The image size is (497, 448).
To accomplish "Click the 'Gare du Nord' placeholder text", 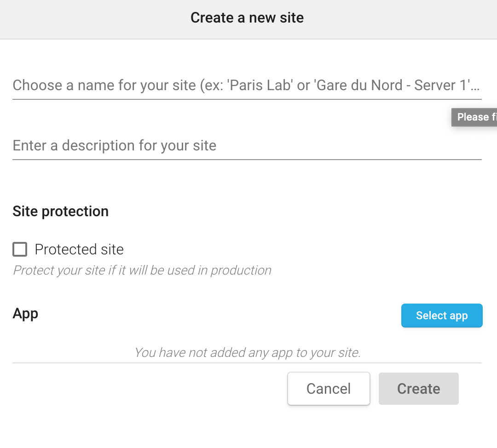I will tap(358, 86).
